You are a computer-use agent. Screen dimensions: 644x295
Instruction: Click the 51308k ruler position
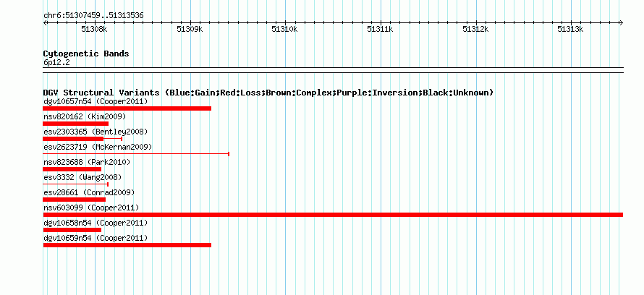coord(94,29)
